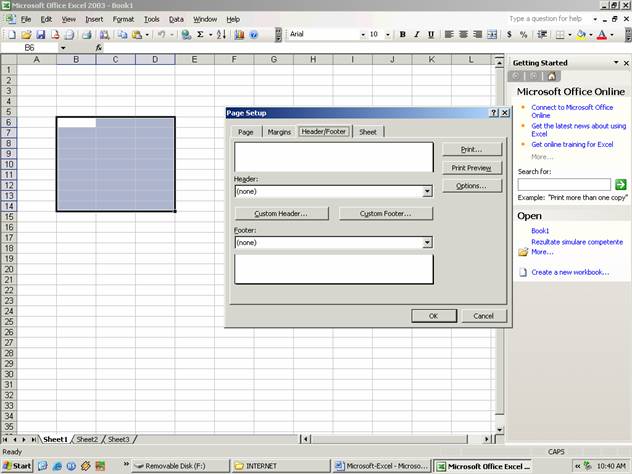This screenshot has width=632, height=474.
Task: Open the font name Arial dropdown
Action: 363,35
